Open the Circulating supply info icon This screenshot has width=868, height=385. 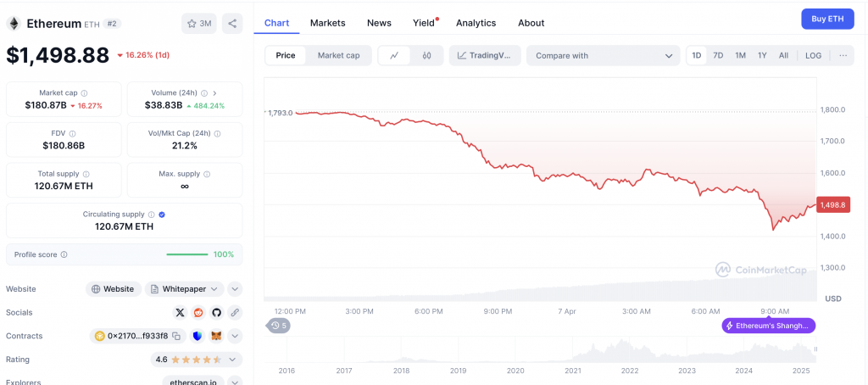tap(152, 215)
